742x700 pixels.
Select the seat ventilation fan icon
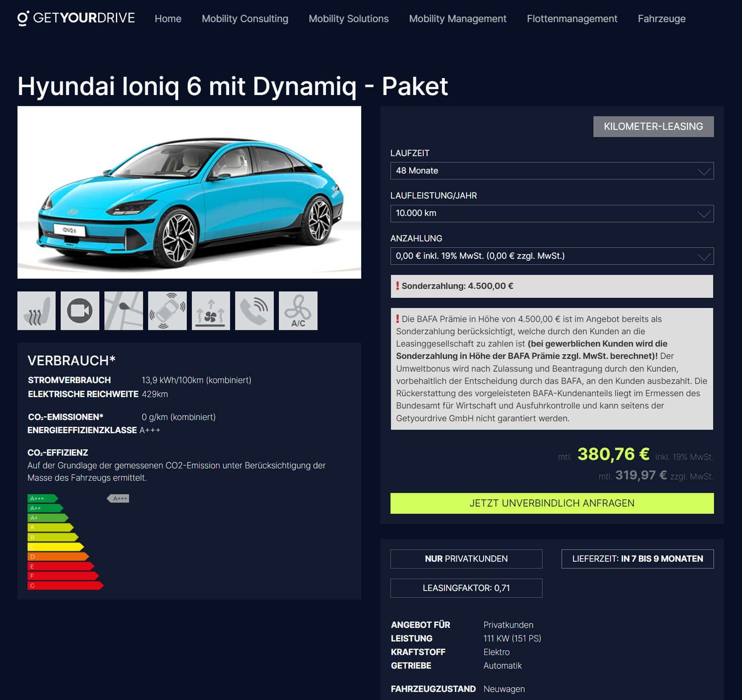[211, 311]
